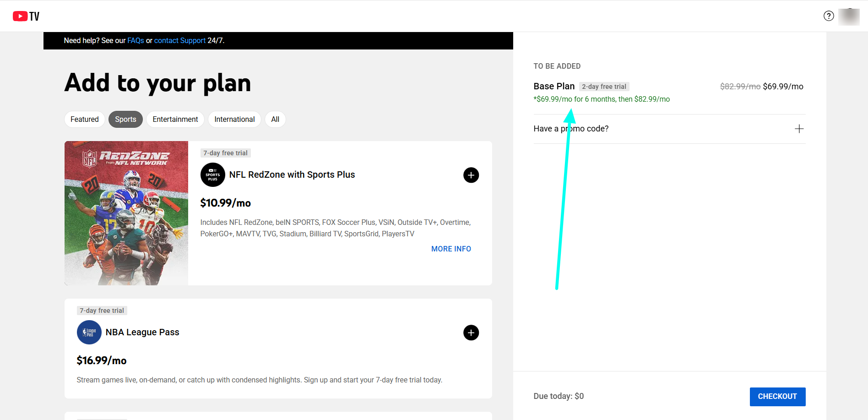Click the $10.99/mo price

[226, 203]
